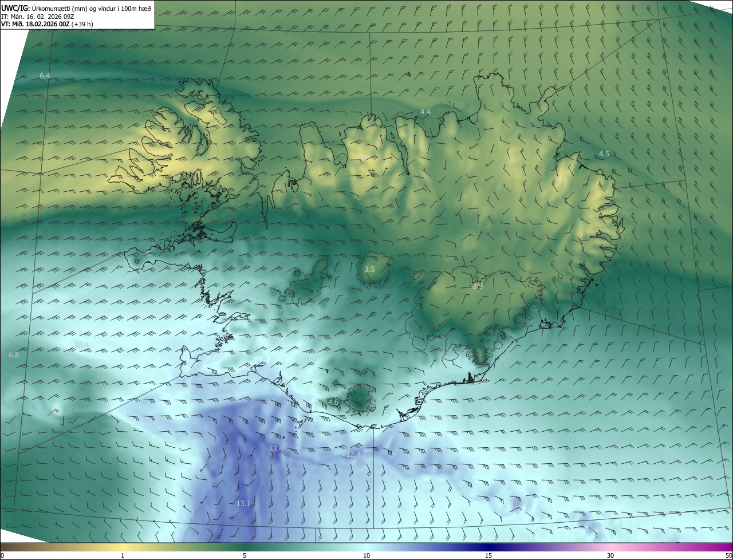This screenshot has height=560, width=733.
Task: Click the 13.1 value in the blue area
Action: 243,503
